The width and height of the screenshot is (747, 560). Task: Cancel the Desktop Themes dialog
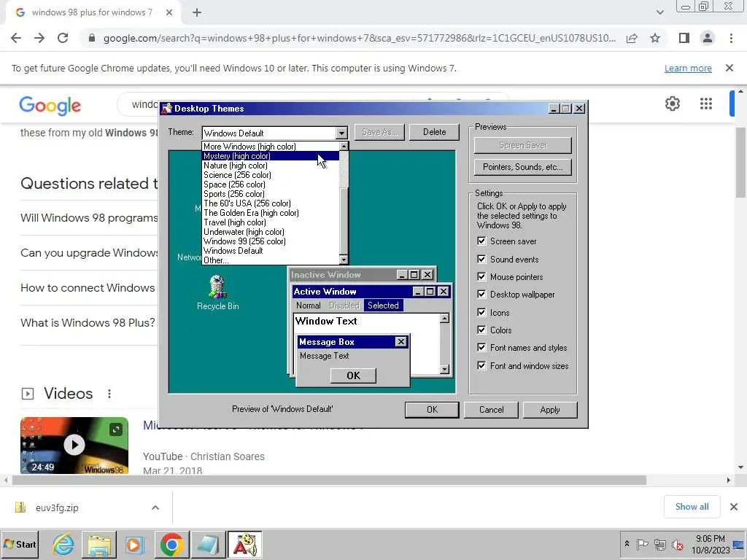click(x=491, y=410)
